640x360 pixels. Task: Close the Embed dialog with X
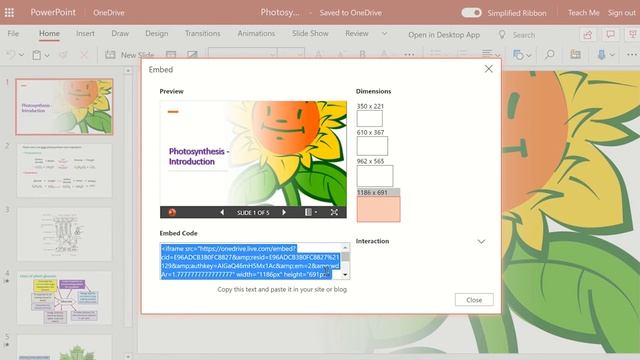489,69
